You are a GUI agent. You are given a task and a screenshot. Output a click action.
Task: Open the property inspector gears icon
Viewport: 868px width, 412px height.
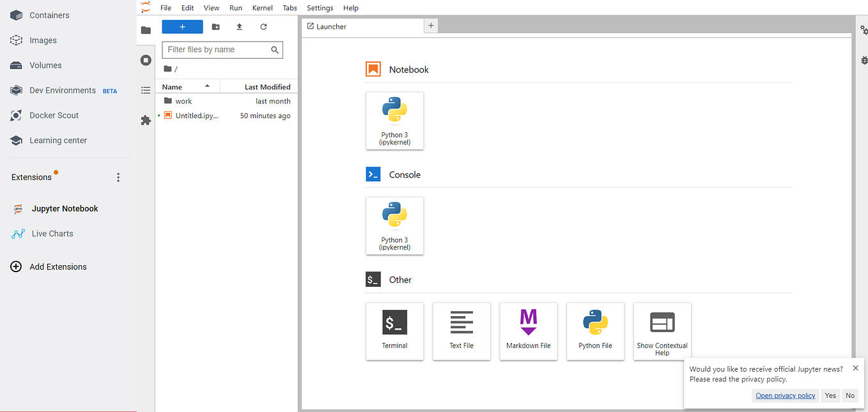point(864,29)
